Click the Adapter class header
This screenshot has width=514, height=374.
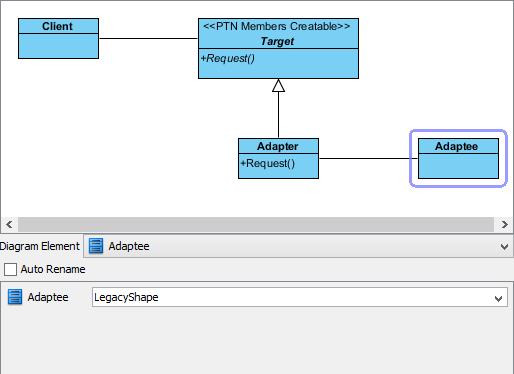(278, 146)
